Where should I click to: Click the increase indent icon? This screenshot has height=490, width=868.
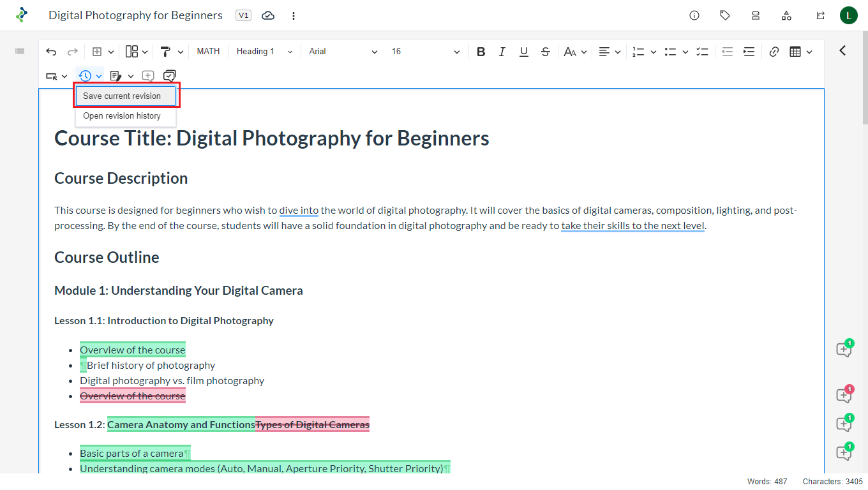[749, 52]
